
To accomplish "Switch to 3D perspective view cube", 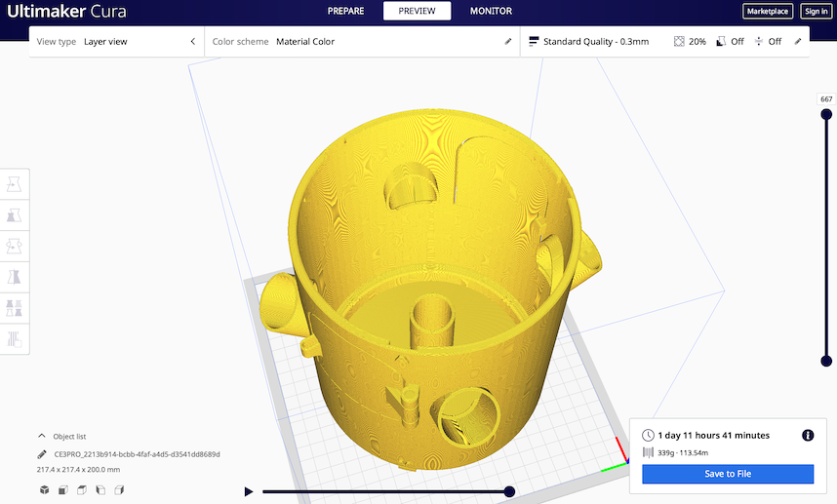I will pos(44,489).
